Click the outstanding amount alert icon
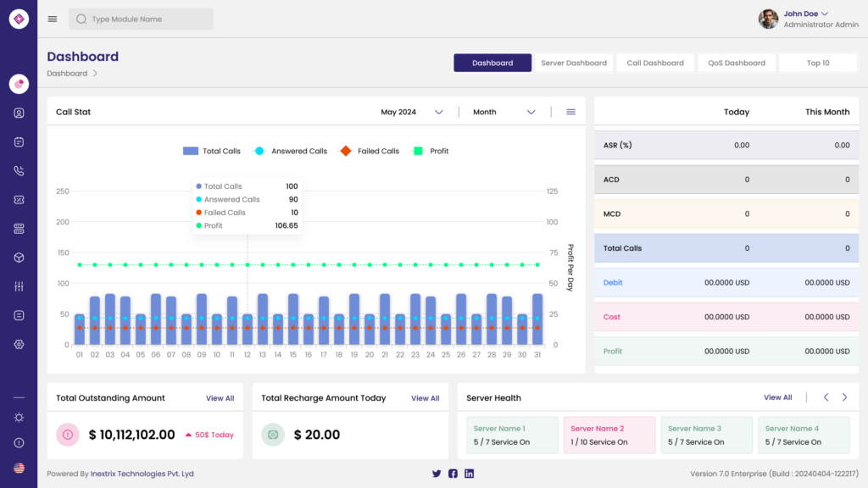 [x=68, y=435]
